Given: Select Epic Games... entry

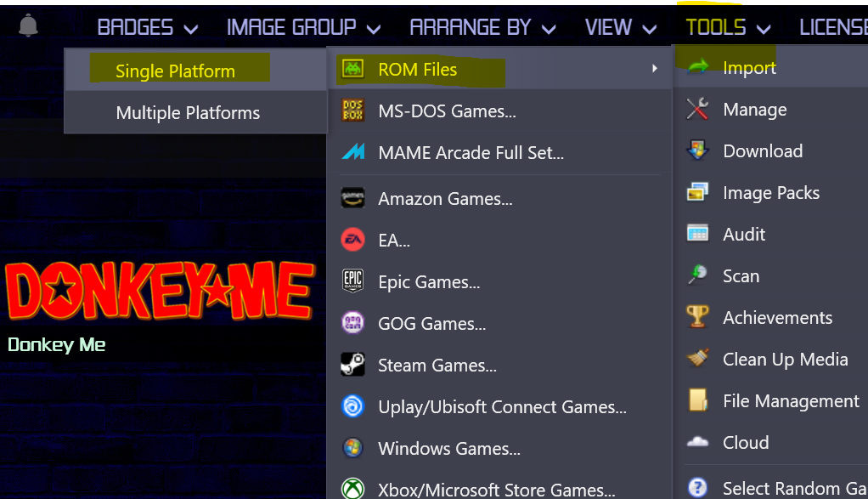Looking at the screenshot, I should [500, 281].
